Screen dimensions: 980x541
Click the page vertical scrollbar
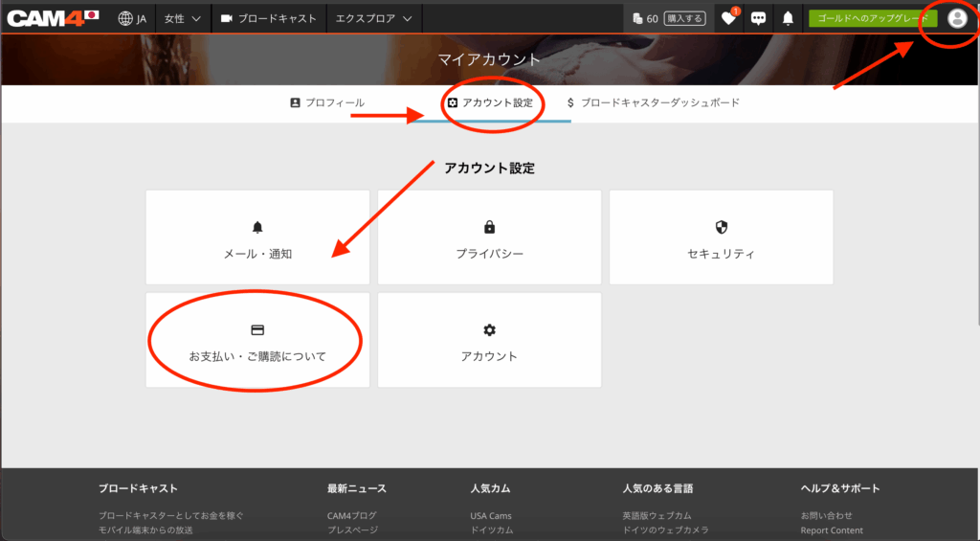point(977,181)
